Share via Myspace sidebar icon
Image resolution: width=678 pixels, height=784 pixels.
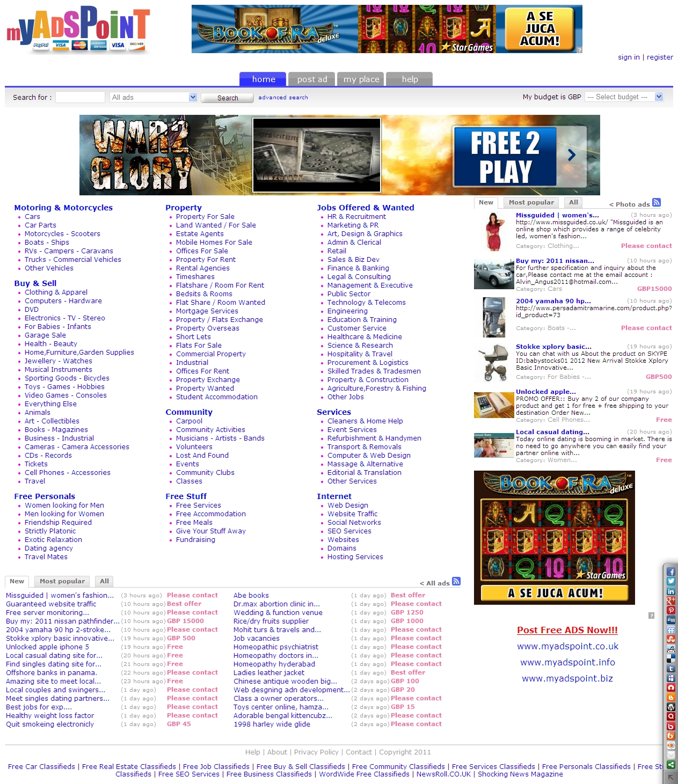671,678
